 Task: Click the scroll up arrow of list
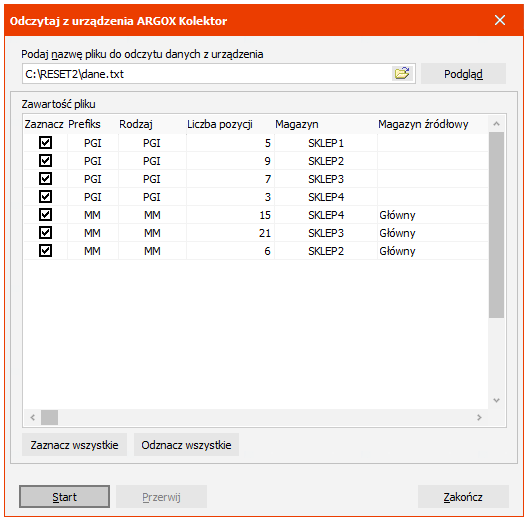(x=496, y=124)
